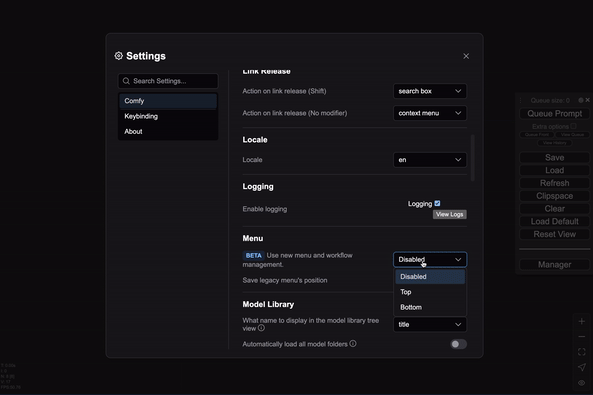Click the eye visibility icon at bottom right
The width and height of the screenshot is (593, 395).
pos(582,383)
